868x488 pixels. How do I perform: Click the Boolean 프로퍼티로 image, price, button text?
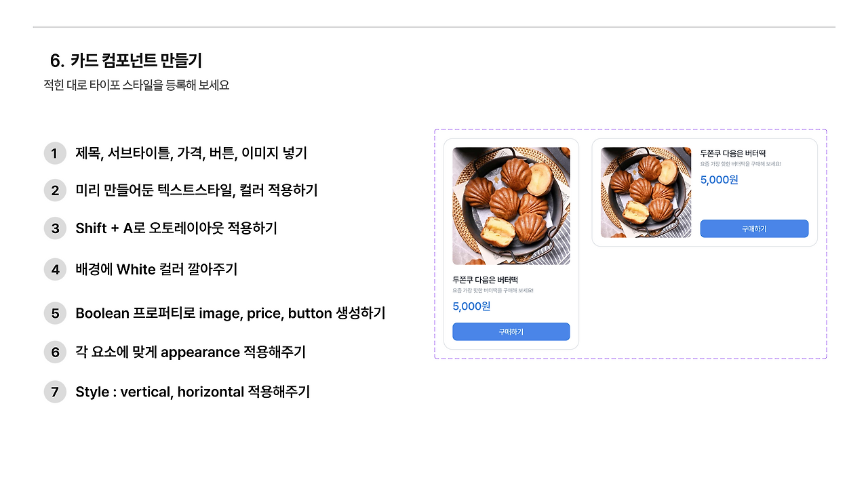click(x=204, y=313)
